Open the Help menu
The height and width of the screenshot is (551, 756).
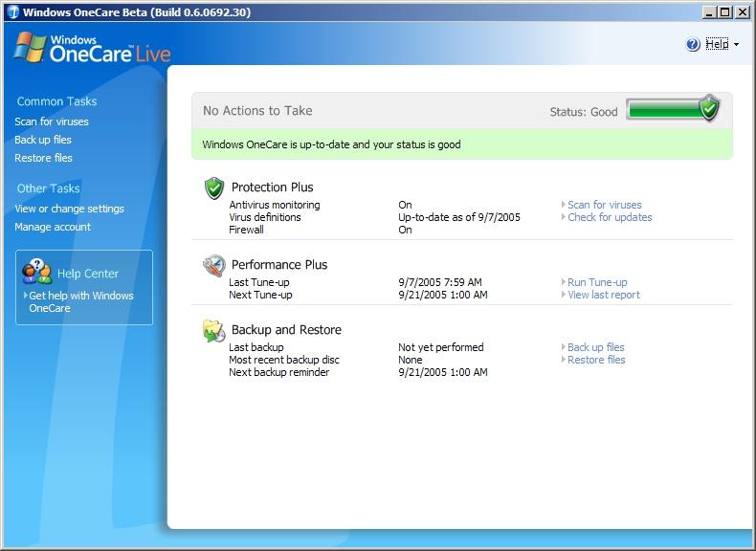(x=717, y=44)
